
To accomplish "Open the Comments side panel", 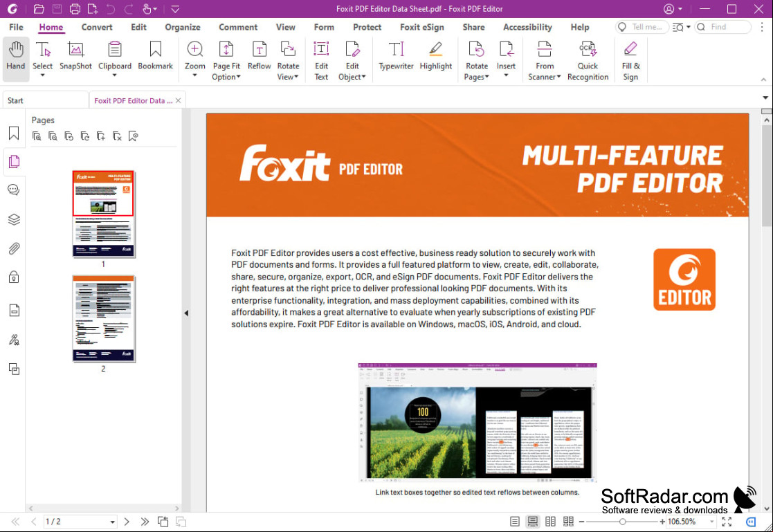I will (x=14, y=190).
